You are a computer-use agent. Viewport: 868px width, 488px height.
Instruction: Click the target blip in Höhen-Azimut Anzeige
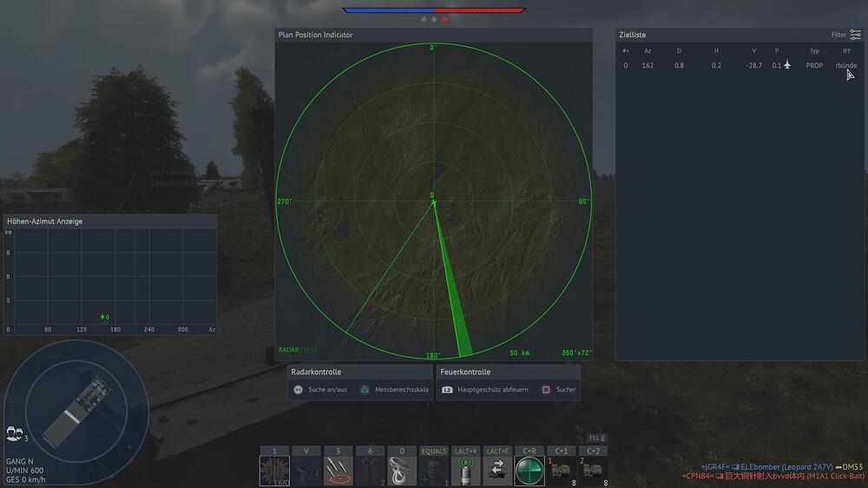[102, 317]
